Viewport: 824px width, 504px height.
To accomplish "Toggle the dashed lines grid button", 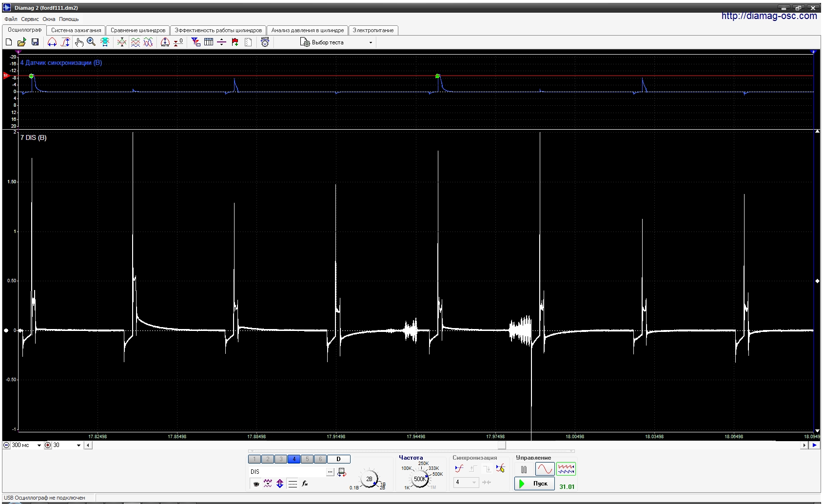I will 293,484.
